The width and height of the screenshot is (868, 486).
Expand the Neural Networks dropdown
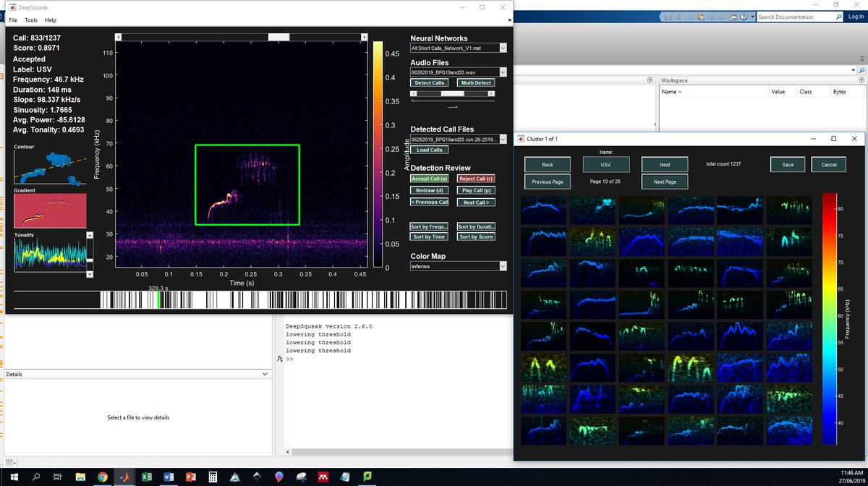pyautogui.click(x=503, y=48)
